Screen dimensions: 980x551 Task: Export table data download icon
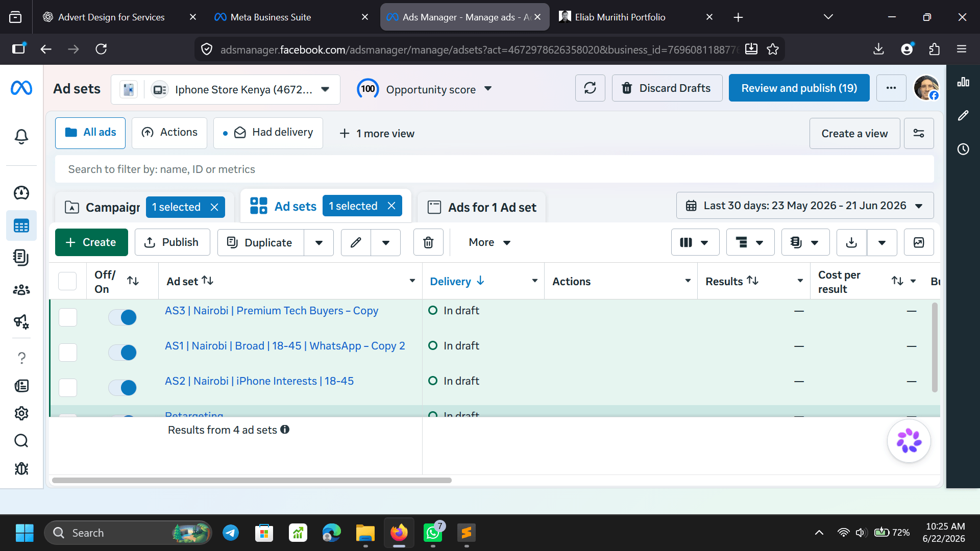point(851,242)
